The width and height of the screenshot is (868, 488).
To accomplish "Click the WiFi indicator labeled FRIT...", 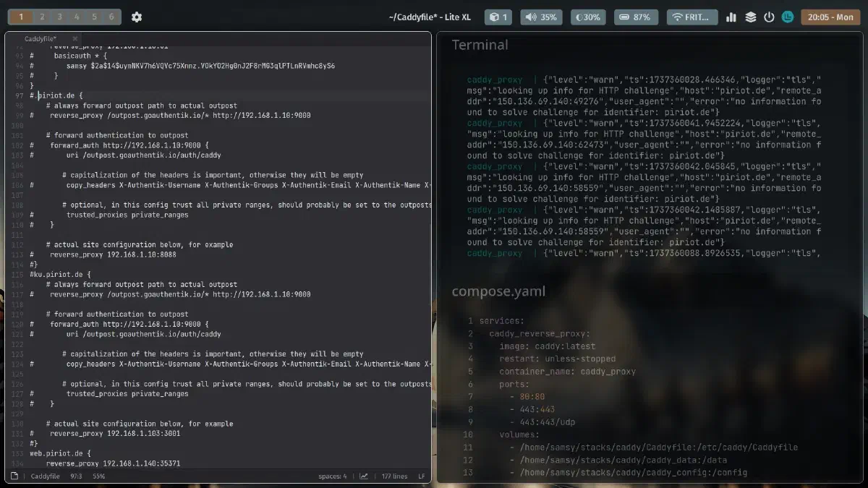I will (692, 16).
